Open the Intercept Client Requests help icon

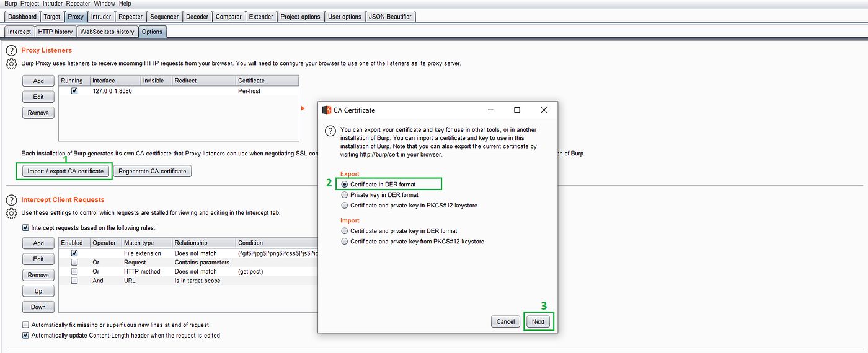pyautogui.click(x=11, y=200)
